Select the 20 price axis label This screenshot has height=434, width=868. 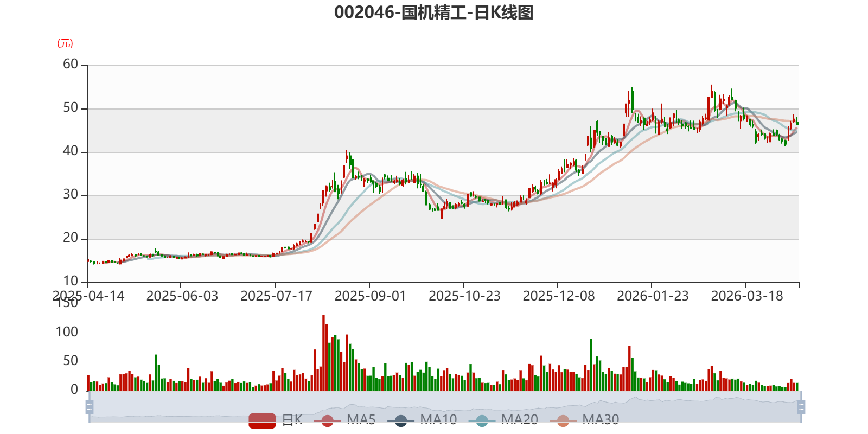coord(71,238)
